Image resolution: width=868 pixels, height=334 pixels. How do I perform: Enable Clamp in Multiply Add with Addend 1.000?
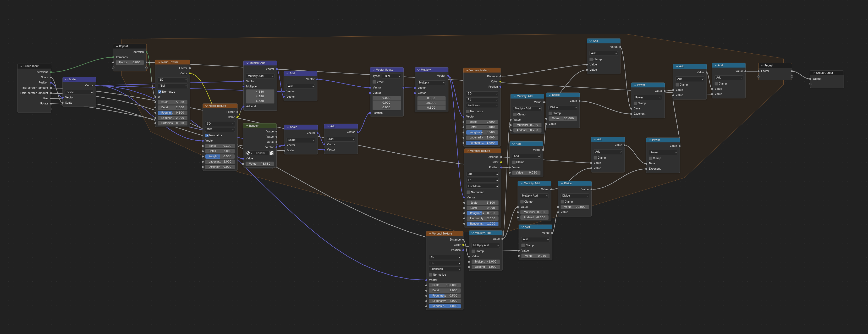473,251
